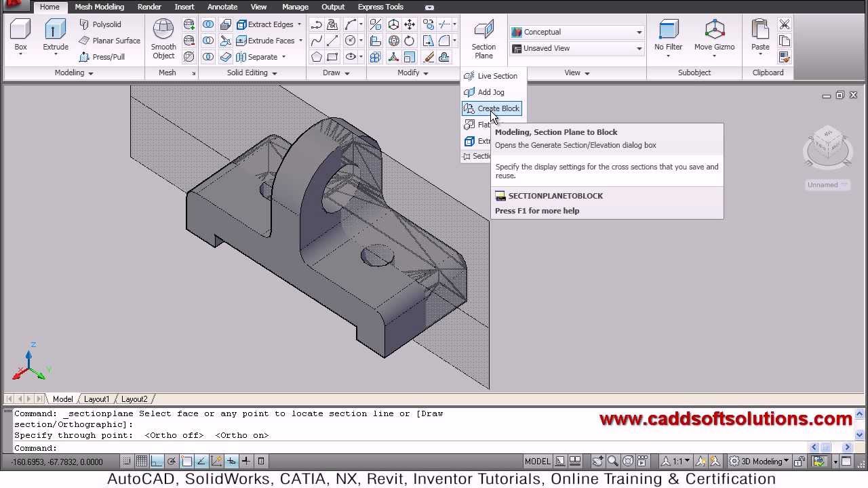Toggle Quick Properties in status bar
Viewport: 868px width, 488px height.
[261, 462]
